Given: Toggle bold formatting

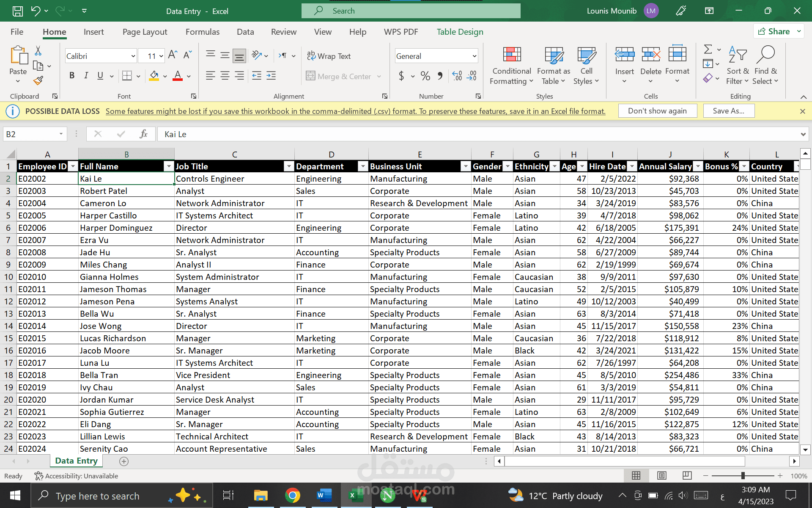Looking at the screenshot, I should point(72,76).
